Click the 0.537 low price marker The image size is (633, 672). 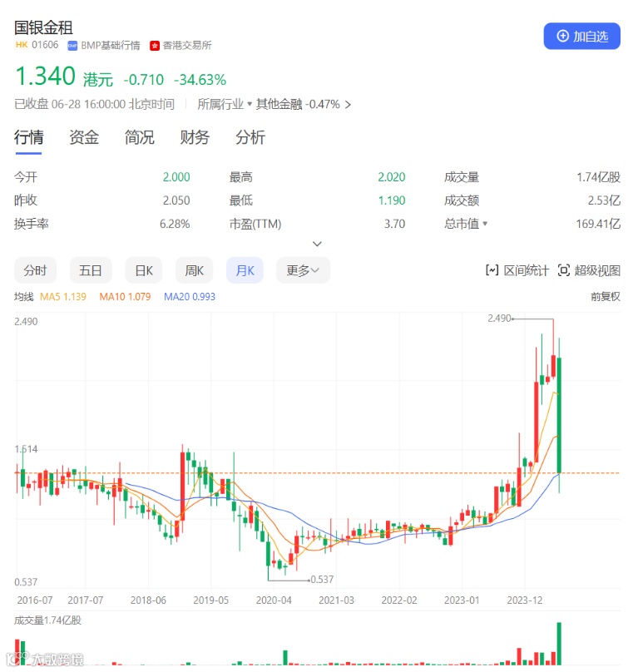click(322, 580)
